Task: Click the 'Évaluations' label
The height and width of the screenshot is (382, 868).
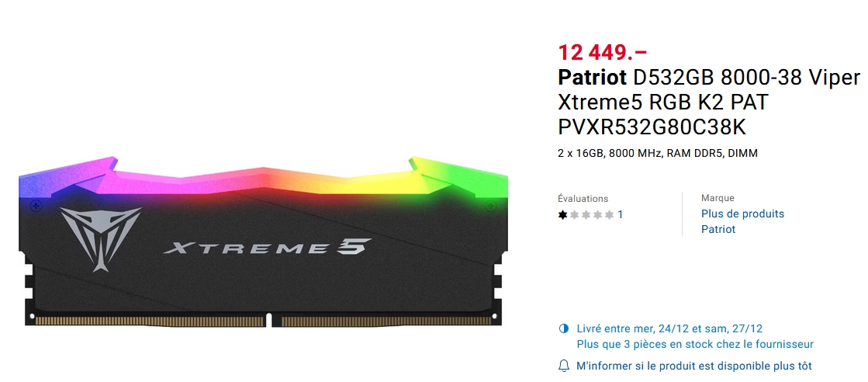Action: point(583,199)
